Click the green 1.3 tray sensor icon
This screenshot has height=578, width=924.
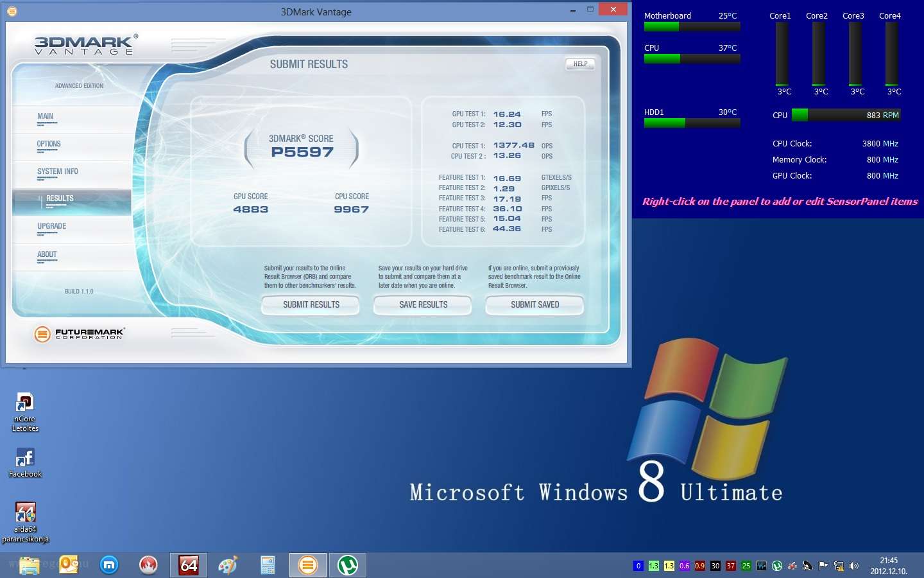[x=653, y=566]
